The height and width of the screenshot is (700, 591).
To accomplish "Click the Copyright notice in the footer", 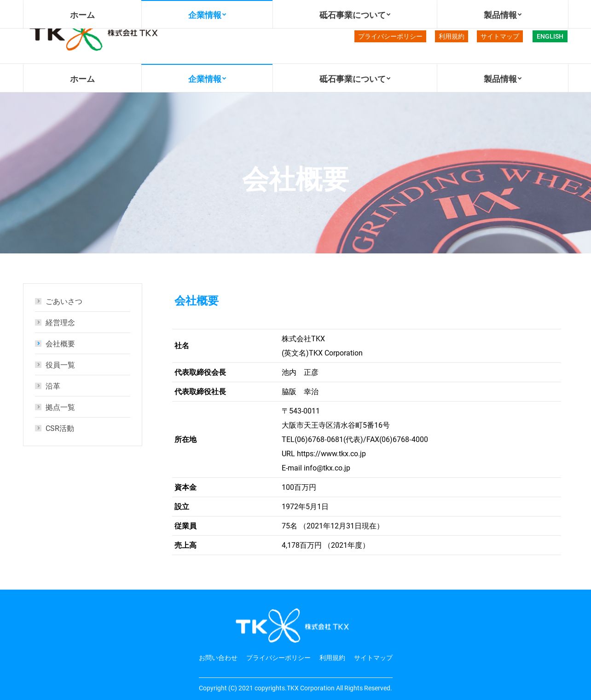I will pos(295,688).
